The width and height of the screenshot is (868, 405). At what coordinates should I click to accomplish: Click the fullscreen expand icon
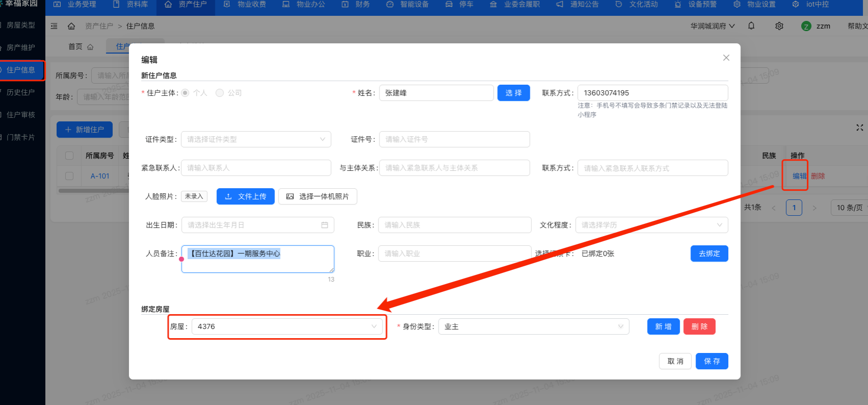coord(859,128)
